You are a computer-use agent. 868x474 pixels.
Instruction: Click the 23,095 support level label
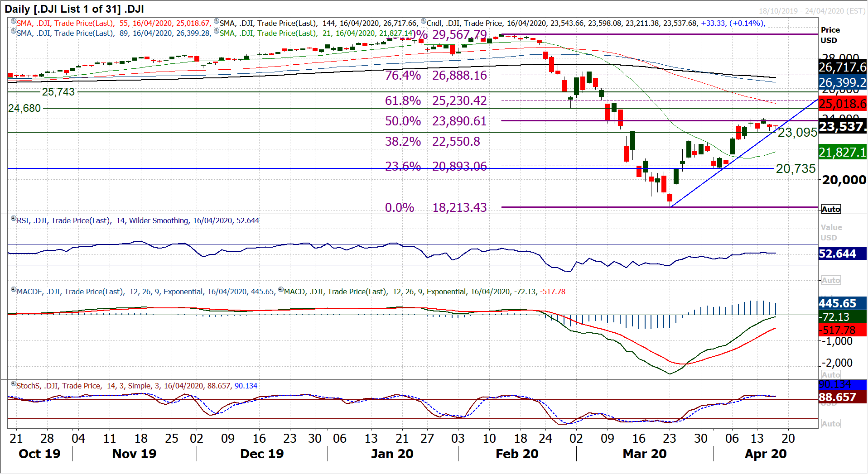point(797,132)
